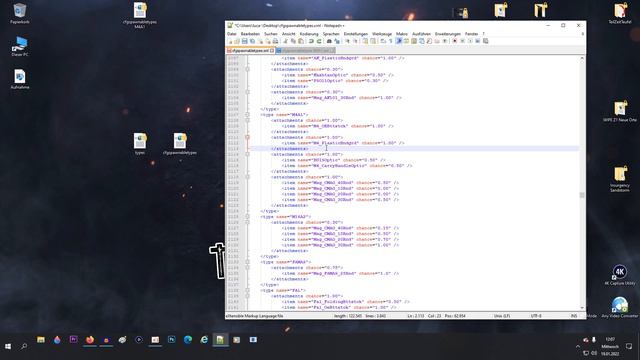Viewport: 640px width, 360px height.
Task: Toggle file monitoring (tail) eye icon
Action: 444,41
